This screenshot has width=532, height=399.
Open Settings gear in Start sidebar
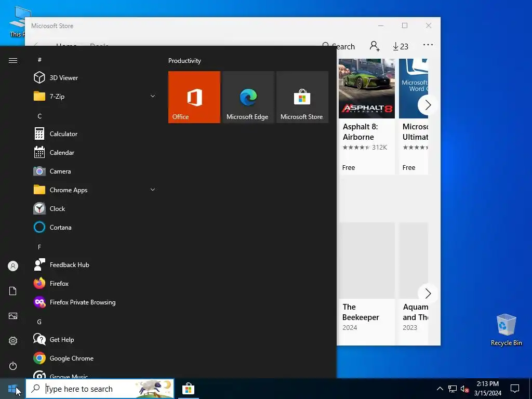pyautogui.click(x=13, y=341)
